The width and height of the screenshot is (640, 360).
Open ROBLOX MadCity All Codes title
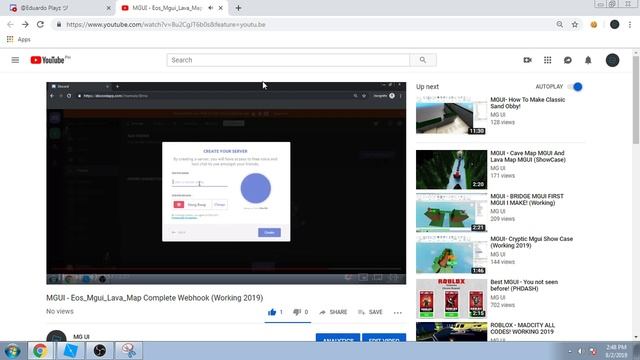coord(522,328)
